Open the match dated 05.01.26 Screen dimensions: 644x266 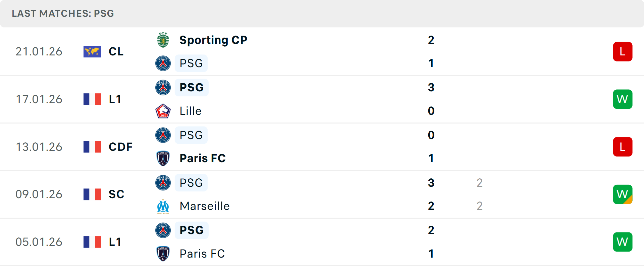(39, 242)
